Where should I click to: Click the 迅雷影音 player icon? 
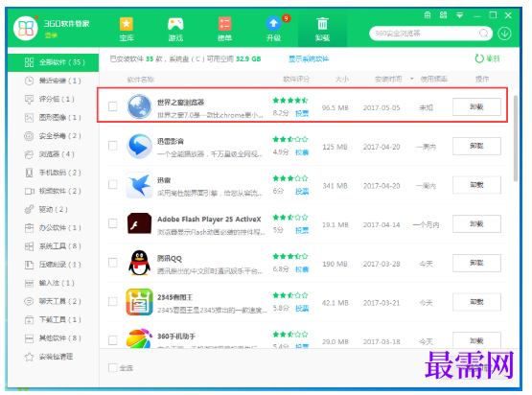(139, 146)
